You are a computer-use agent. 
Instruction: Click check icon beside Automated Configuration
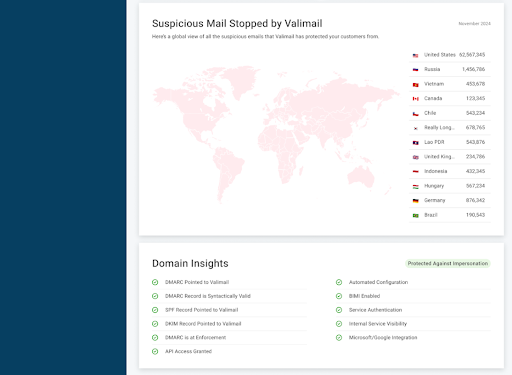[x=339, y=282]
